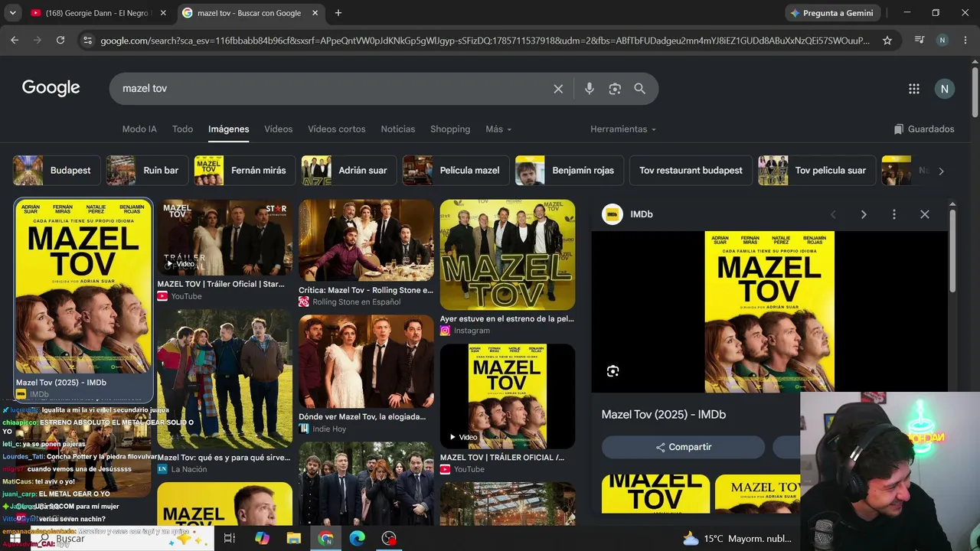This screenshot has height=551, width=980.
Task: Open the Google apps grid
Action: coord(914,89)
